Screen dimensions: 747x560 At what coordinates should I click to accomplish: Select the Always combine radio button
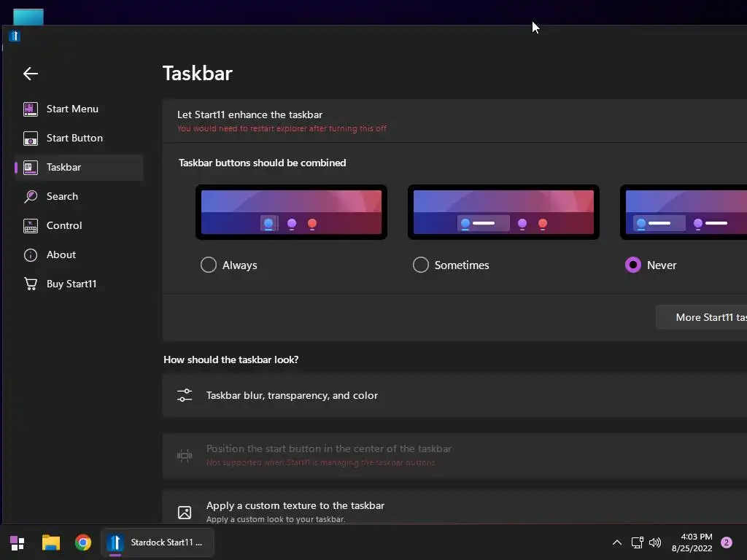[208, 265]
